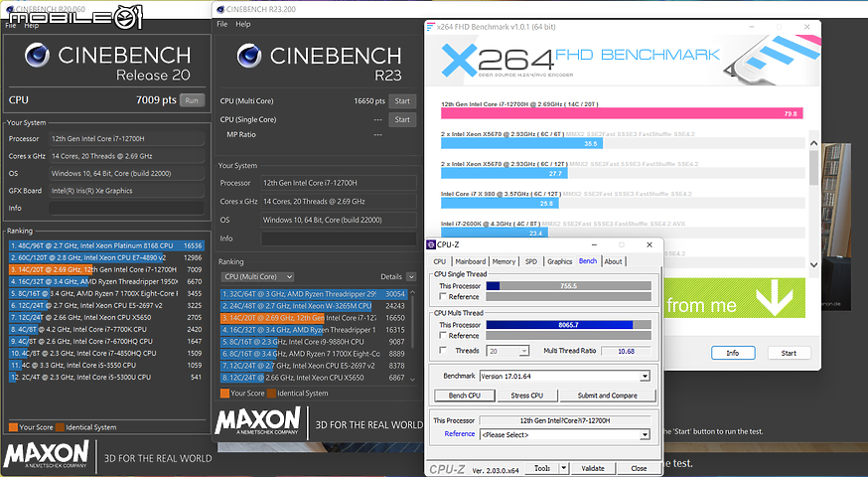
Task: Open the CPU (Multi Core) ranking dropdown
Action: (257, 276)
